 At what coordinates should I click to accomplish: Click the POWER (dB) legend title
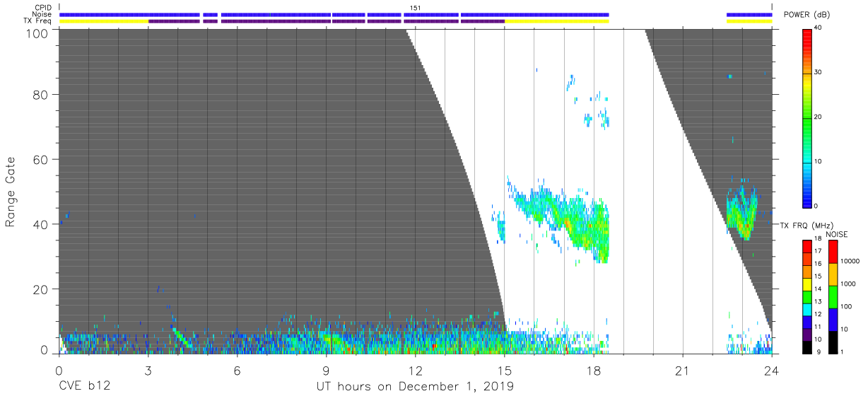click(807, 15)
